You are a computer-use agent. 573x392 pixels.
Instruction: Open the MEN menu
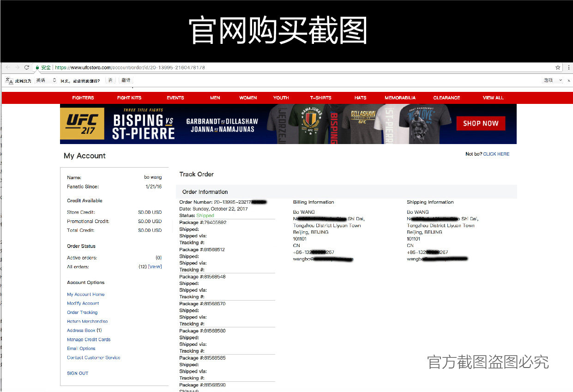tap(215, 98)
